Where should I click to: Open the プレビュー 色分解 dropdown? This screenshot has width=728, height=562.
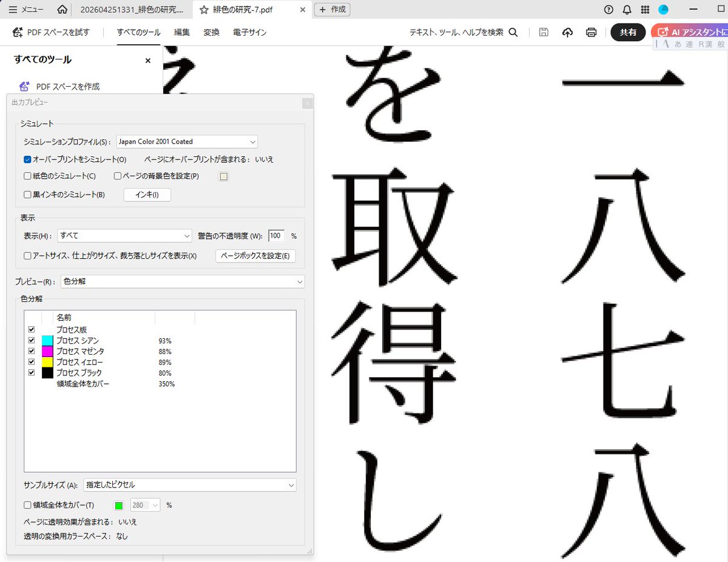183,282
